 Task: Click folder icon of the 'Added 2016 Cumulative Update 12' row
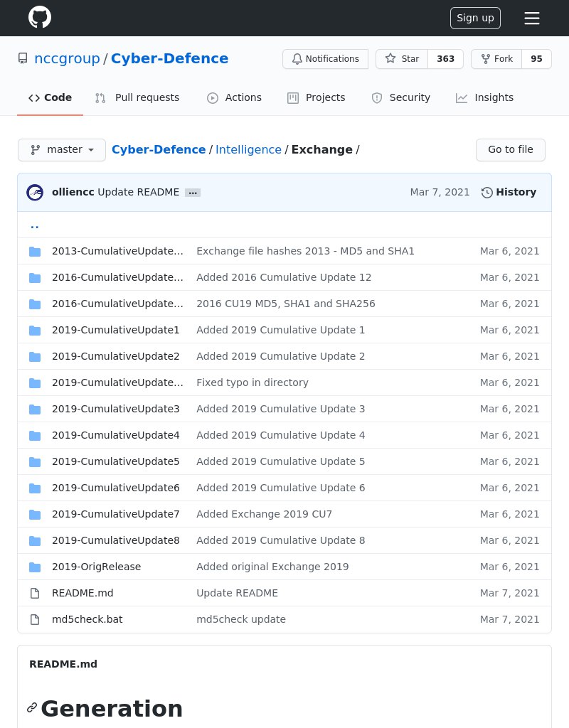tap(35, 278)
